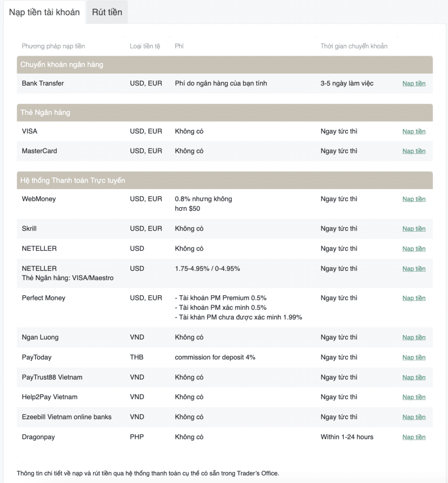
Task: Select the Nạp tiền tài khoản tab
Action: [x=44, y=12]
